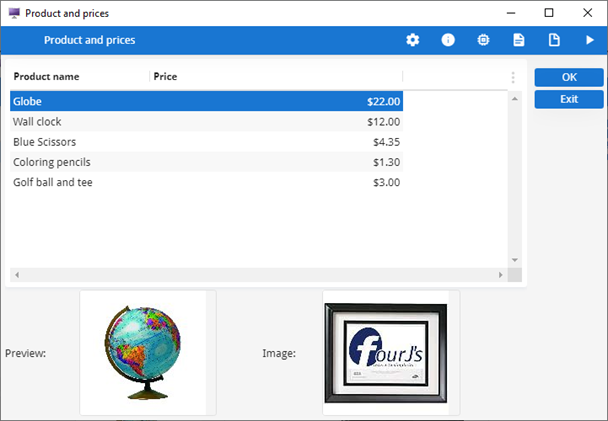Select the Globe row
The image size is (608, 421).
click(206, 102)
